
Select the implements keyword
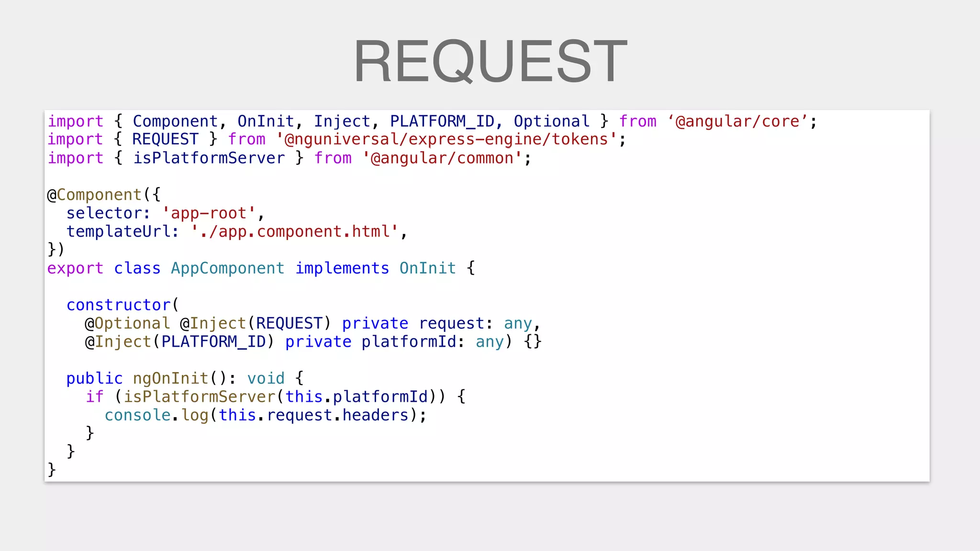[342, 268]
